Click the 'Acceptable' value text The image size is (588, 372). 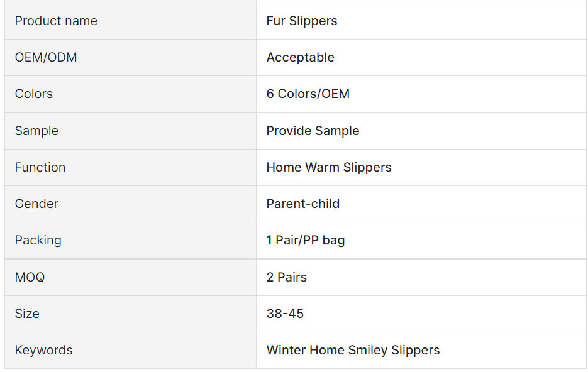(x=300, y=57)
